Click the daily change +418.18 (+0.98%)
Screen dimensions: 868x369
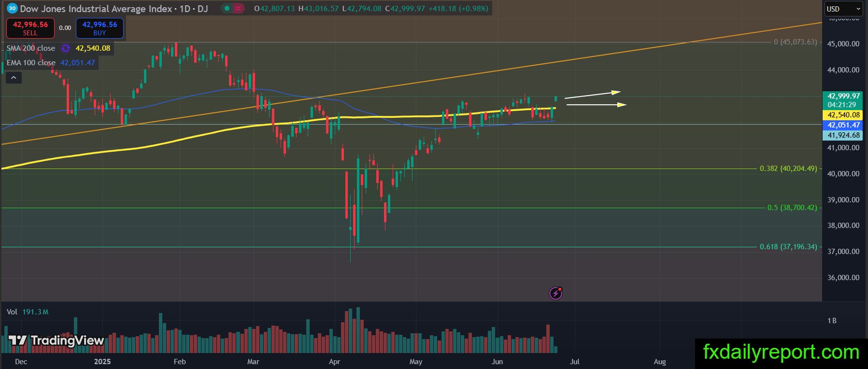459,8
